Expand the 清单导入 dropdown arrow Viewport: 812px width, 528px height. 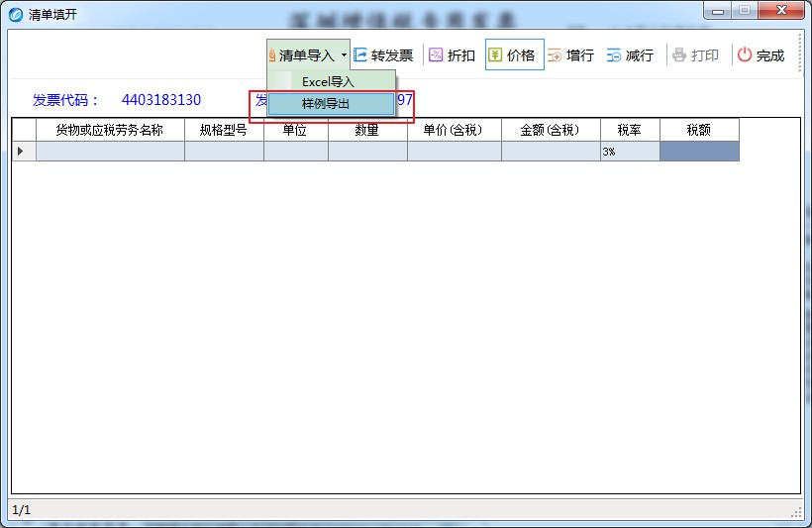click(344, 54)
